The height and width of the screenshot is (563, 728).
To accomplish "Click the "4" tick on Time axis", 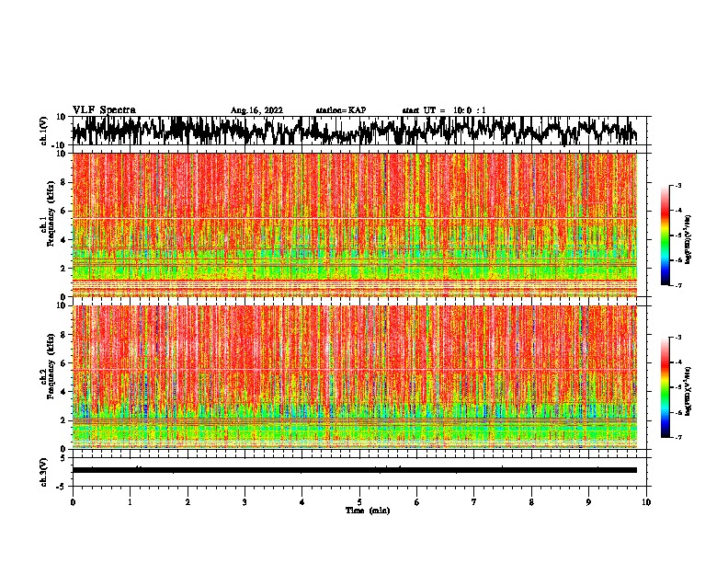I will click(302, 502).
